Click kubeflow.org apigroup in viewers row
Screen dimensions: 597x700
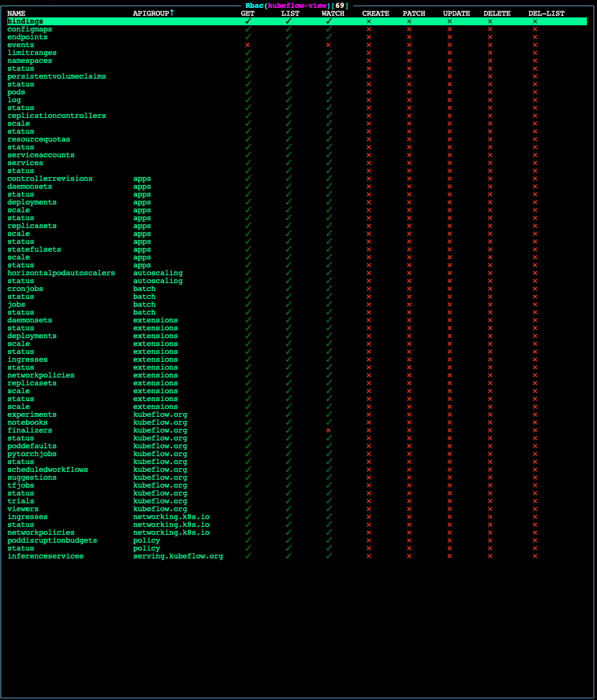160,509
